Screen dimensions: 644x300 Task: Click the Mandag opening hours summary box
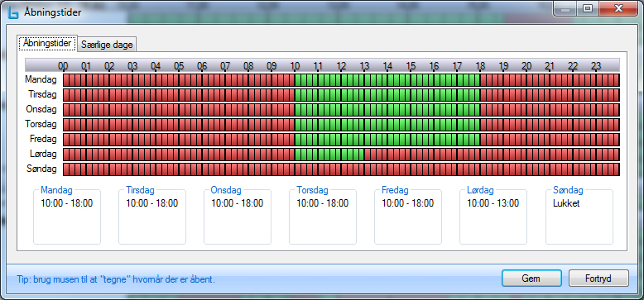point(67,216)
